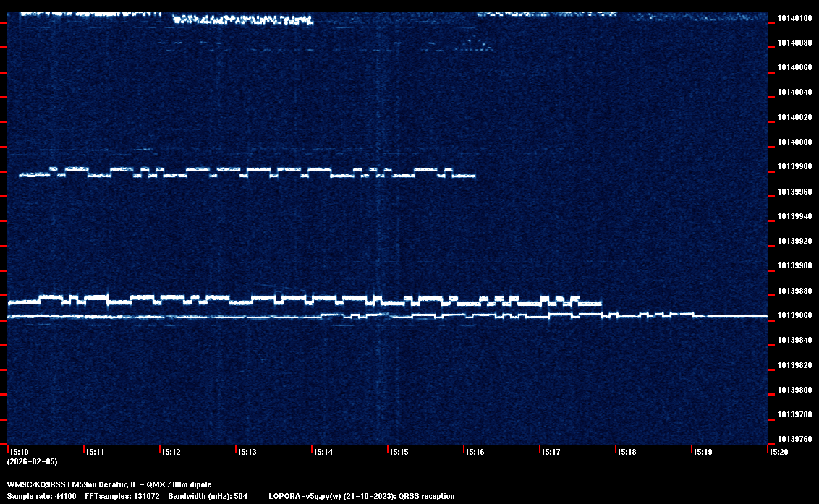
Task: Click the (2026-02-05) date text
Action: pos(32,461)
